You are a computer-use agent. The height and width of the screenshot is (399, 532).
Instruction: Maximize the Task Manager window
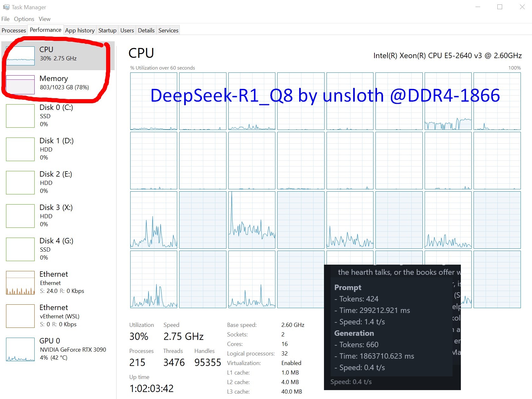click(x=500, y=7)
